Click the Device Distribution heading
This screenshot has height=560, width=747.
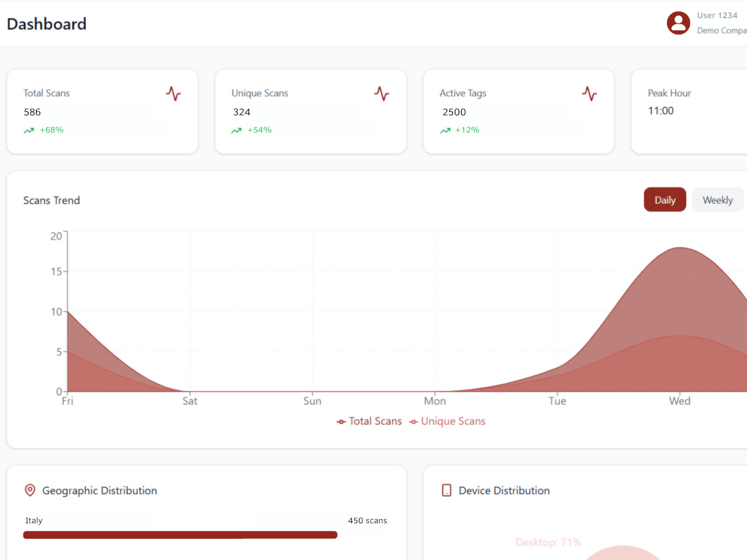coord(504,491)
